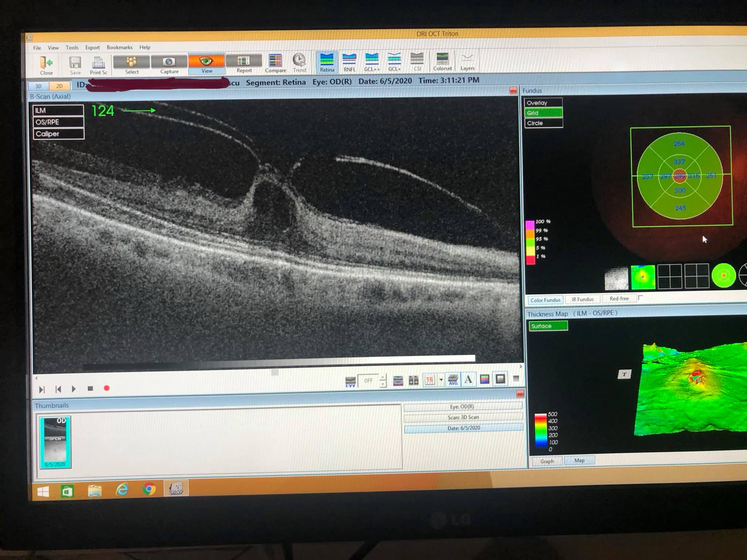Viewport: 747px width, 560px height.
Task: Open the Report toolbar icon
Action: pos(244,61)
